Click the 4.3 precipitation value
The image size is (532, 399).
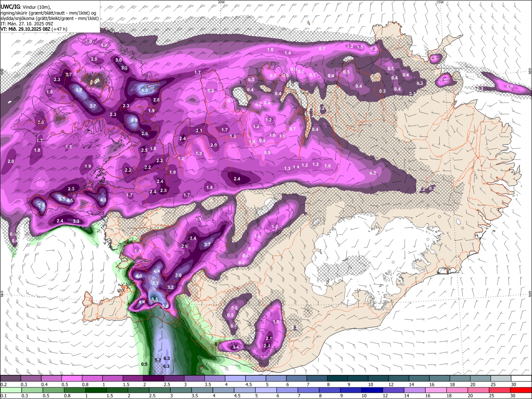[103, 200]
